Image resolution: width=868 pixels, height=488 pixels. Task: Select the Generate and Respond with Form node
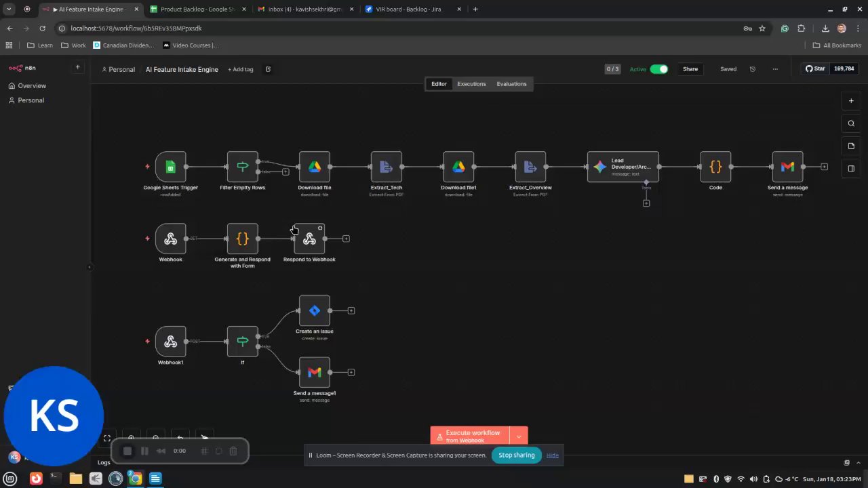pos(242,239)
